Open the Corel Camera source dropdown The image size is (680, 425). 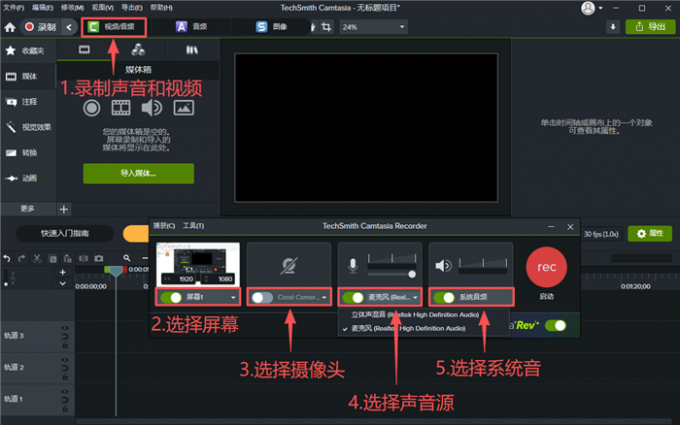click(324, 298)
